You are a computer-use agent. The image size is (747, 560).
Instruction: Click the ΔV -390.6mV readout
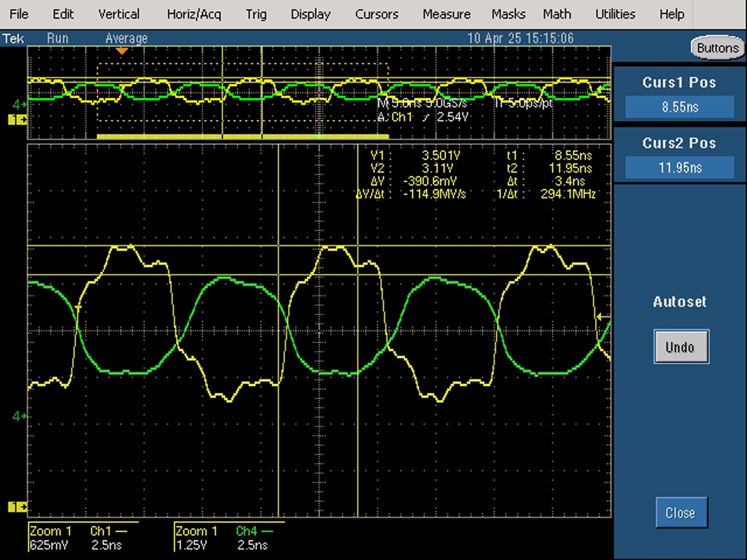414,181
